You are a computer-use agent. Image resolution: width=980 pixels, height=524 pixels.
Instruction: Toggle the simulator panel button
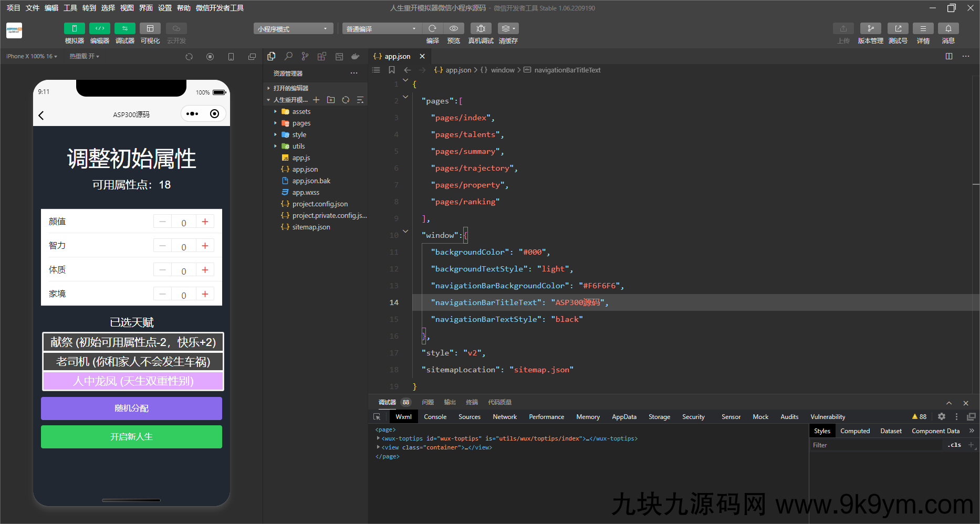(x=74, y=28)
